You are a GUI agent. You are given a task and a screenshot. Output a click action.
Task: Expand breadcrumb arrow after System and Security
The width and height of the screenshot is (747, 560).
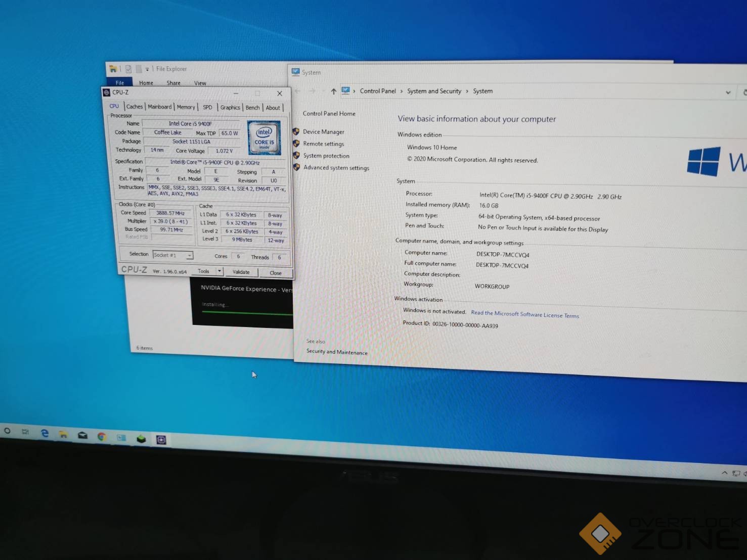point(467,91)
